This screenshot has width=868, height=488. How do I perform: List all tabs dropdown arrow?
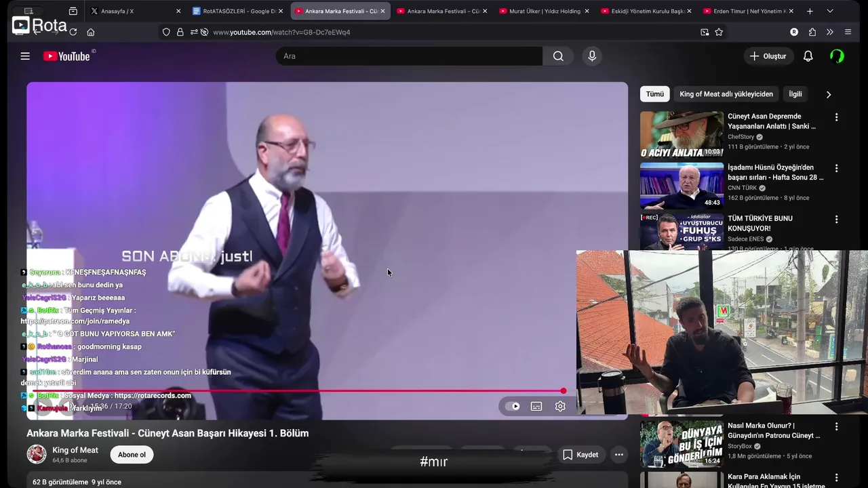830,11
